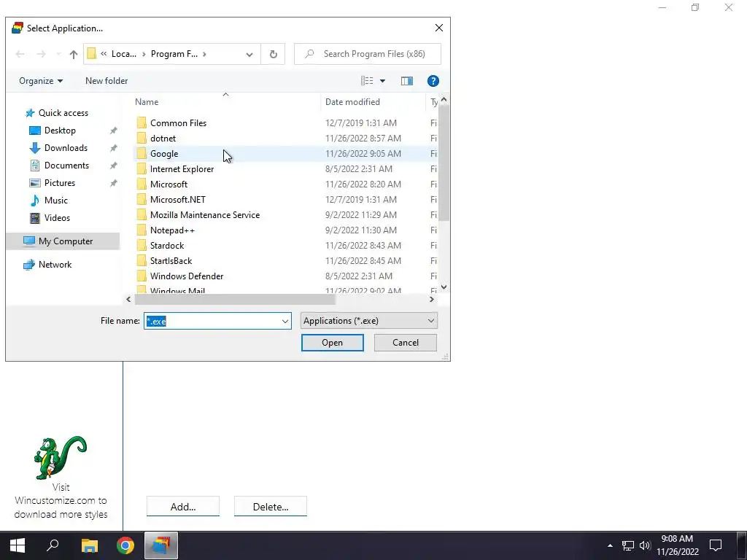Open Videos in the sidebar

tap(57, 217)
